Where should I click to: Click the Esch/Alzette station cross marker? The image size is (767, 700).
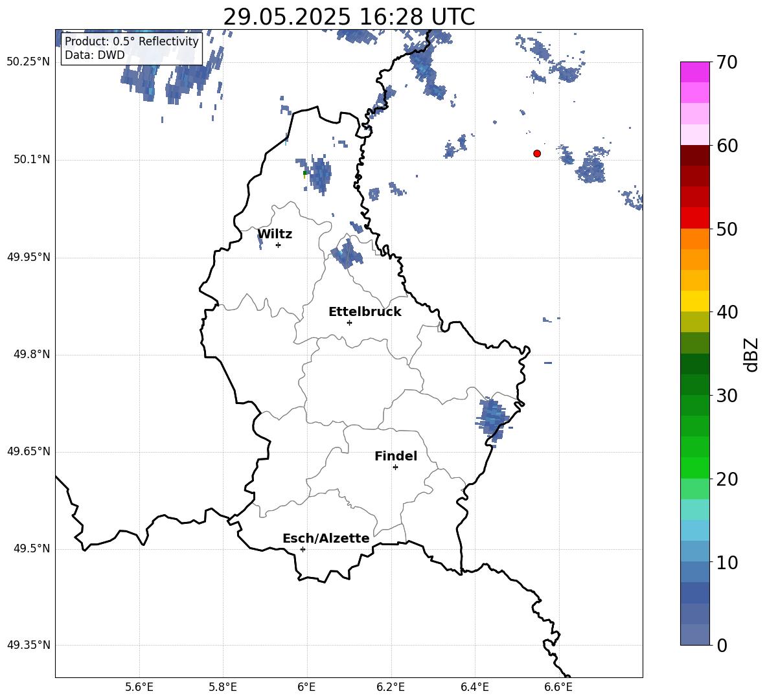(303, 549)
